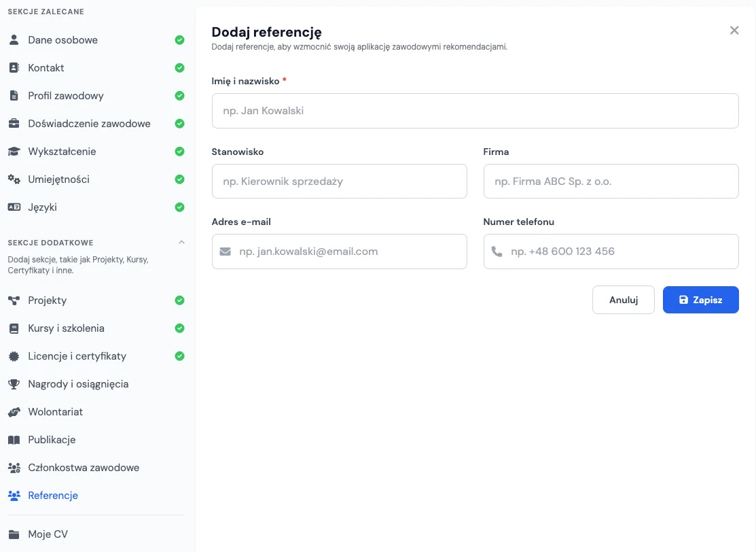Viewport: 756px width, 552px height.
Task: Click the graduation cap icon beside Wykształcenie
Action: (14, 152)
